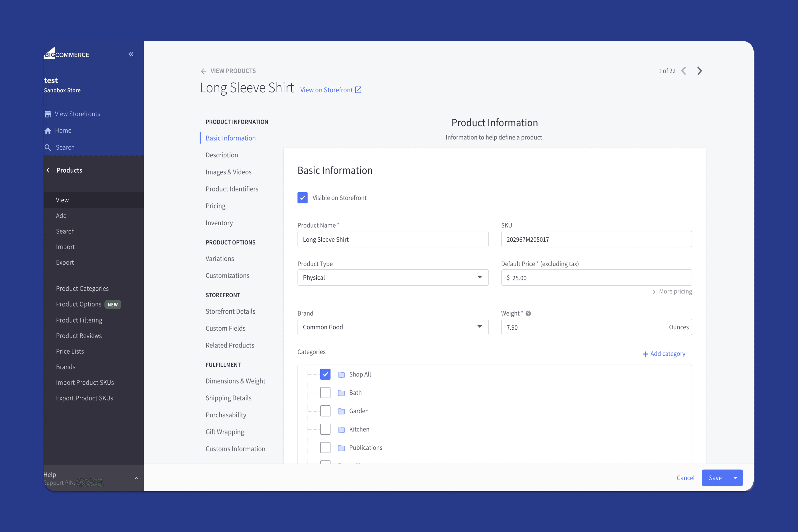Check the Garden category box

click(325, 411)
